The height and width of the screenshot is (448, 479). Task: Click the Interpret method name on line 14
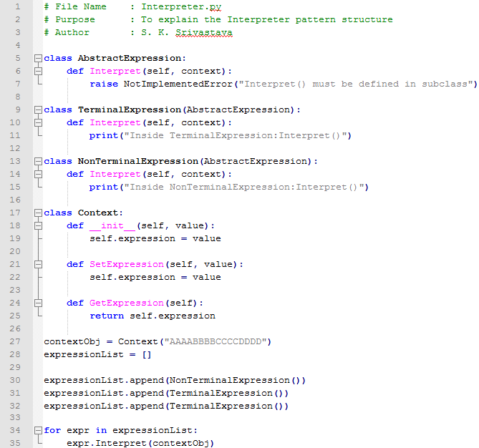tap(115, 175)
